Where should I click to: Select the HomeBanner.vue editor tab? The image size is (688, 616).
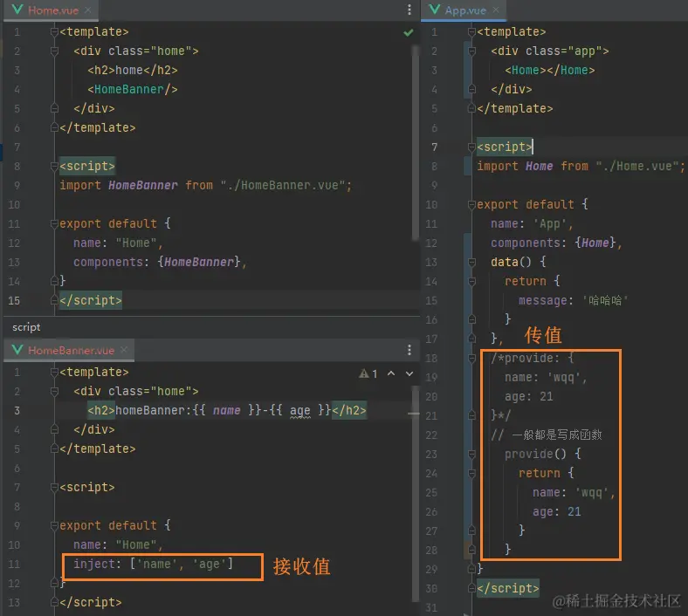click(x=71, y=350)
